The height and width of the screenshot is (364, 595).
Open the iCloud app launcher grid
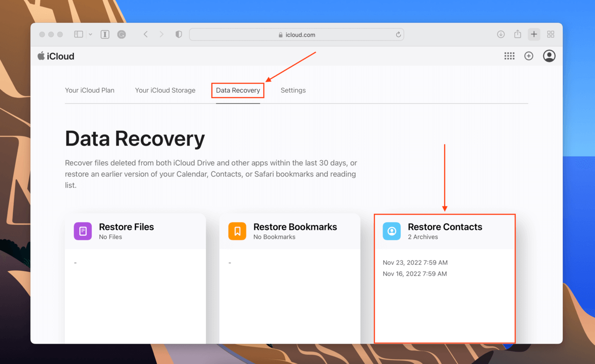coord(509,56)
